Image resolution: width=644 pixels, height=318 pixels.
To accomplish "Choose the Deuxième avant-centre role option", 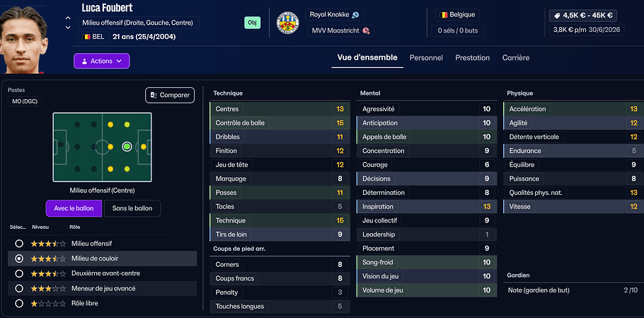I will [19, 273].
